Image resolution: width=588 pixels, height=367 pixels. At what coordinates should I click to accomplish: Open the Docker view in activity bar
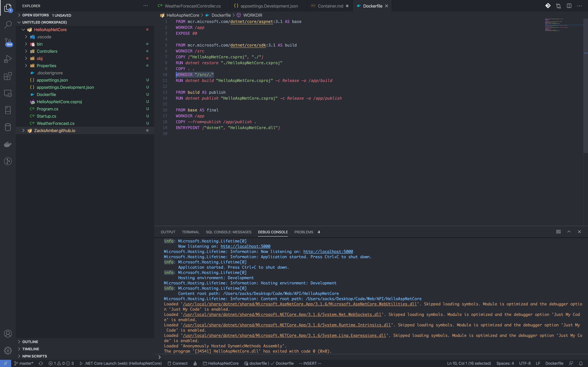pos(8,144)
